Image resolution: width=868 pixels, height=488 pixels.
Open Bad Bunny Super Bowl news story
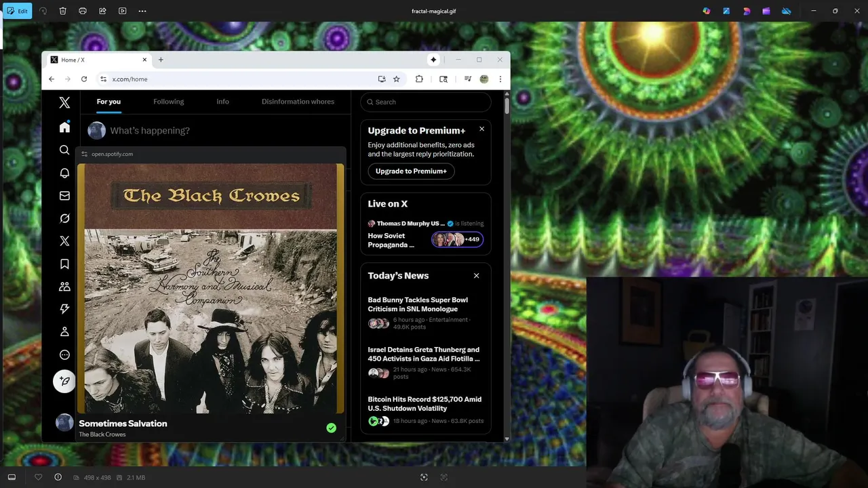point(426,313)
